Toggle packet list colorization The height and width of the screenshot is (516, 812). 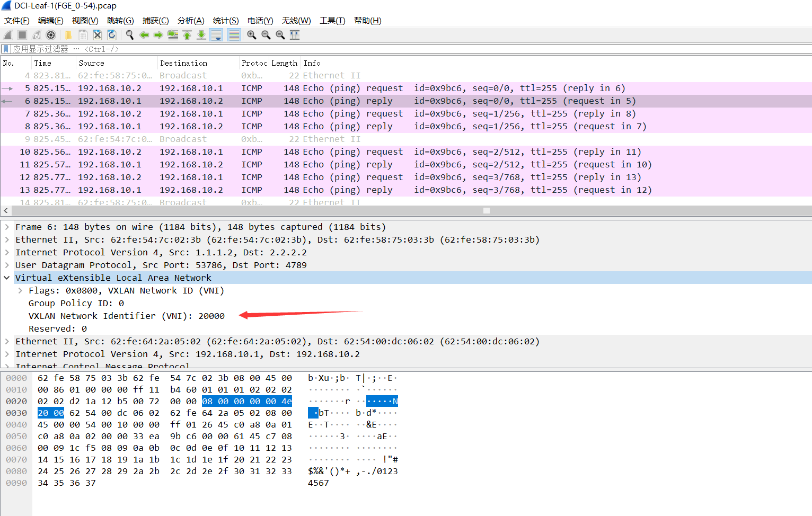pyautogui.click(x=234, y=35)
